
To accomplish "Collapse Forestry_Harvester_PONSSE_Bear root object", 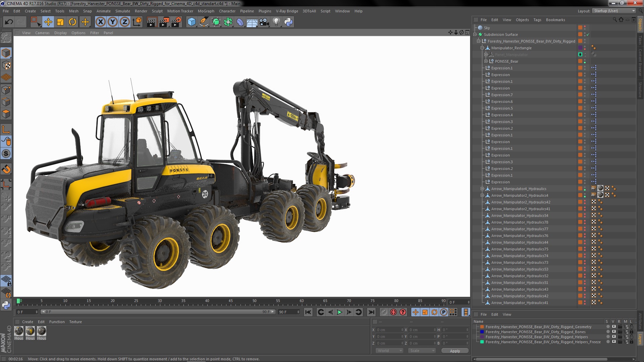I will [x=479, y=41].
